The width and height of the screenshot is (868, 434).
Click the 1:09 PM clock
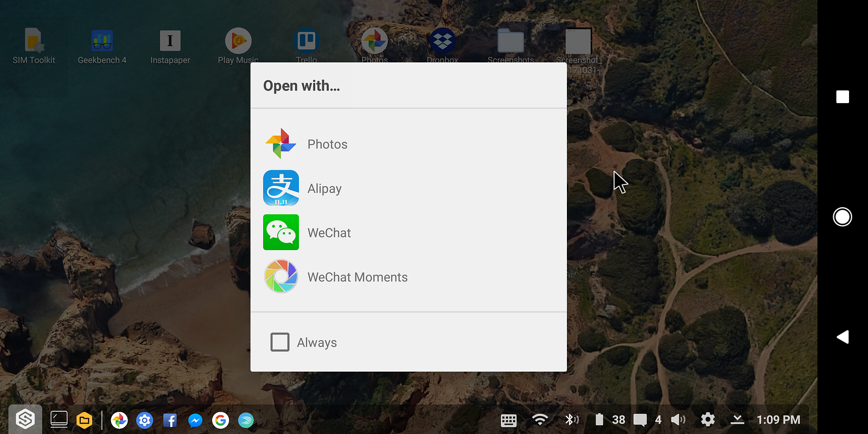778,419
